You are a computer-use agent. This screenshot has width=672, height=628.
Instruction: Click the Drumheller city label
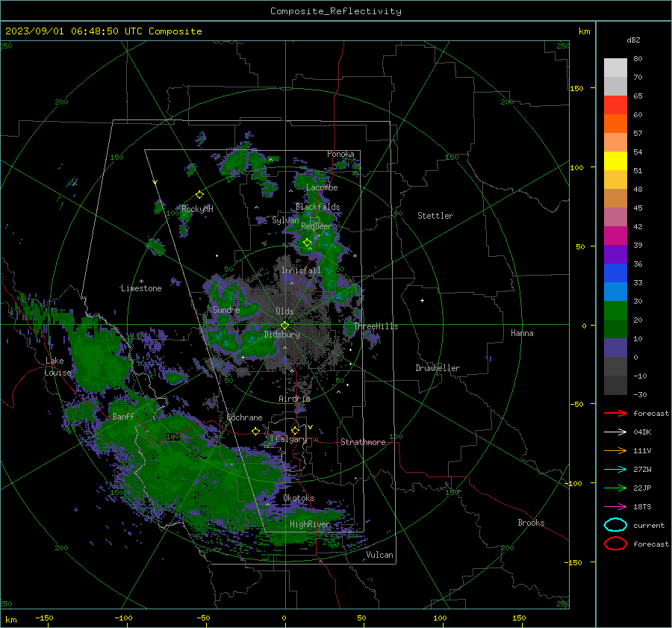tap(438, 368)
